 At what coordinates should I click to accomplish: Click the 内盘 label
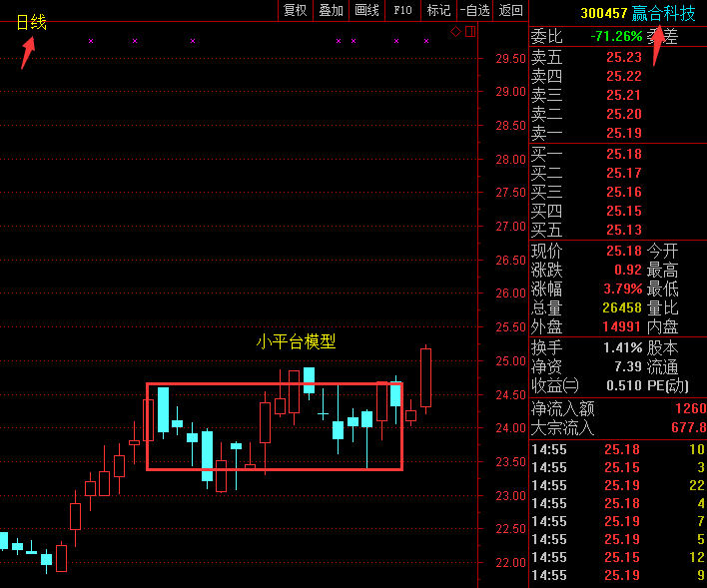(662, 326)
